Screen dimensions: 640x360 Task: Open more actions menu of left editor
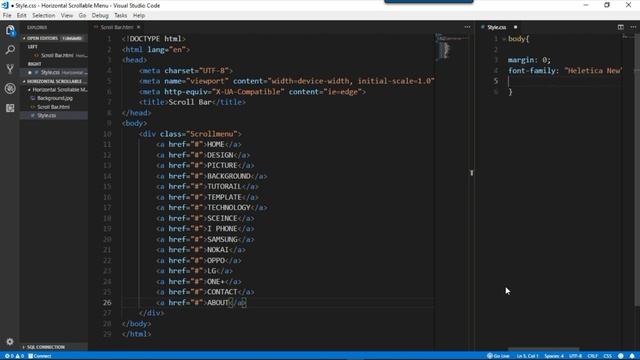[x=467, y=27]
